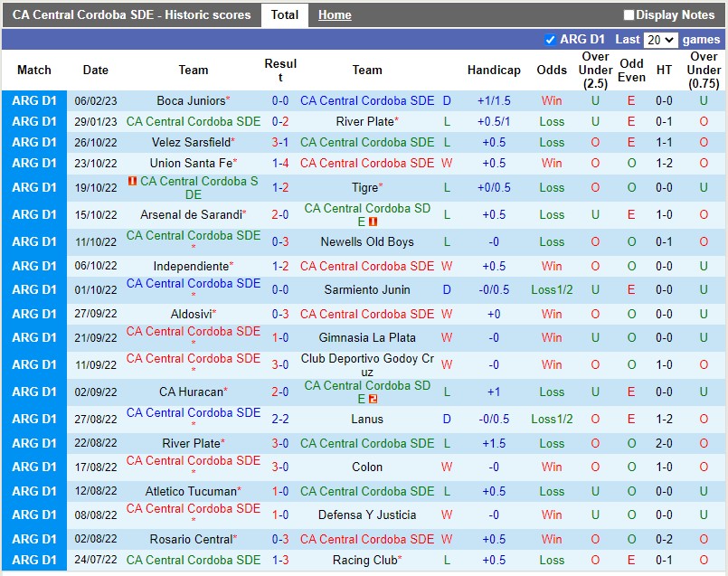Open the Racing Club team link

(364, 561)
